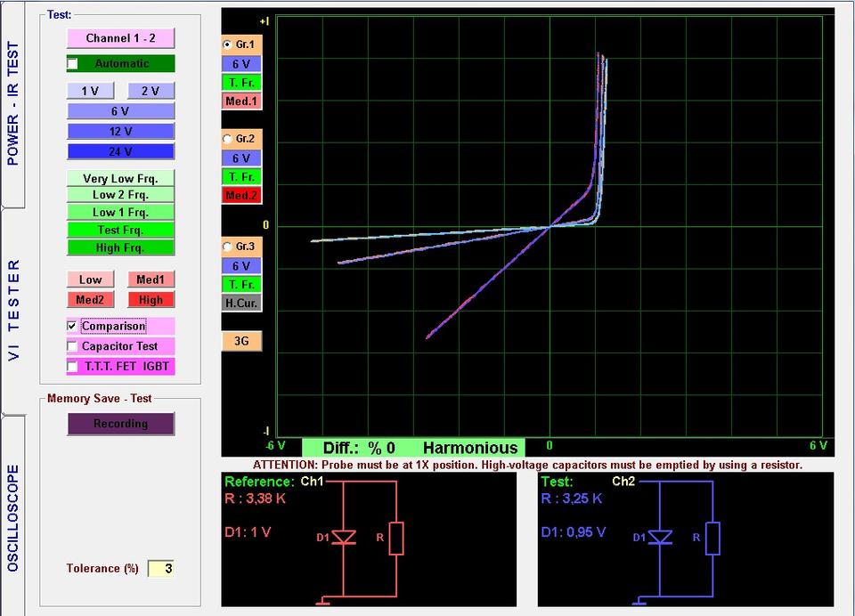
Task: Set current level to Med1
Action: [x=151, y=280]
